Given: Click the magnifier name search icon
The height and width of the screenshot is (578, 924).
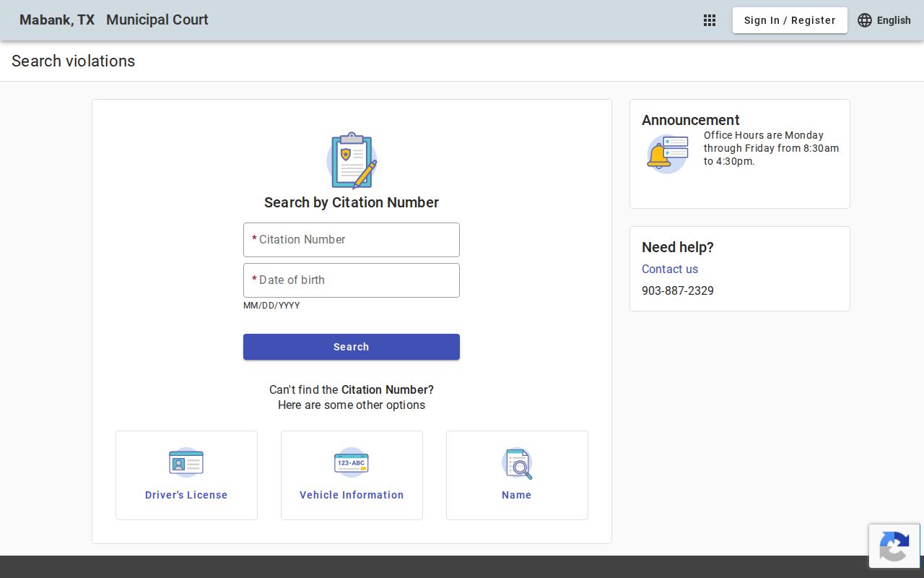Looking at the screenshot, I should (517, 463).
